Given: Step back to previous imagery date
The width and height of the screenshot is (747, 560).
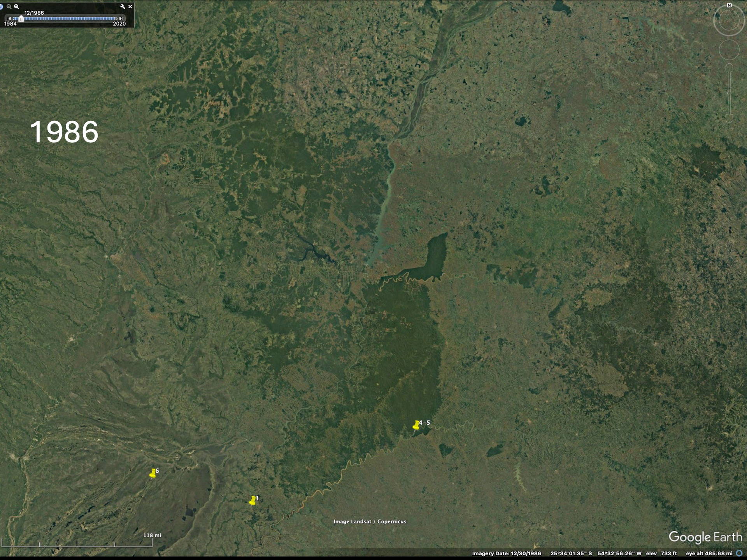Looking at the screenshot, I should coord(9,18).
